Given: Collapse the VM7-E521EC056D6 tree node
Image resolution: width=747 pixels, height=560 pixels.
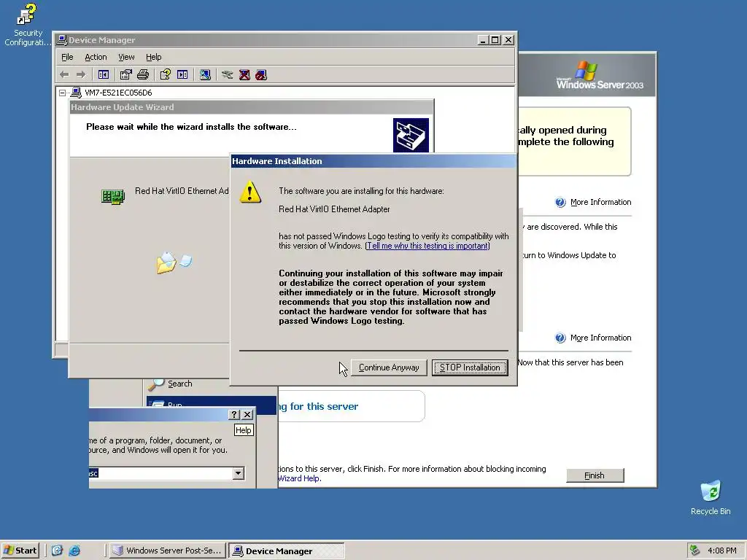Looking at the screenshot, I should point(63,93).
